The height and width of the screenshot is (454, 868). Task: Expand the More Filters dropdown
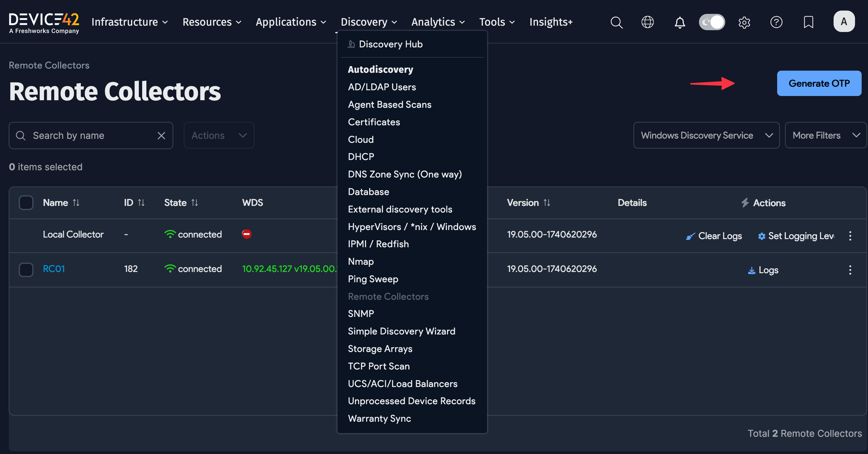coord(825,135)
